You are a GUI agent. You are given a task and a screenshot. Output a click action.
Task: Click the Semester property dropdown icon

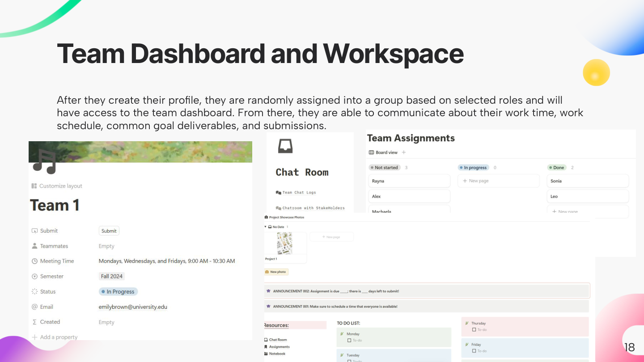pyautogui.click(x=34, y=276)
